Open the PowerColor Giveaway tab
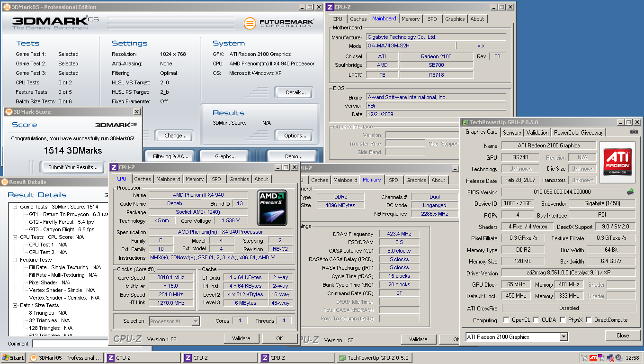This screenshot has height=364, width=644. point(579,133)
